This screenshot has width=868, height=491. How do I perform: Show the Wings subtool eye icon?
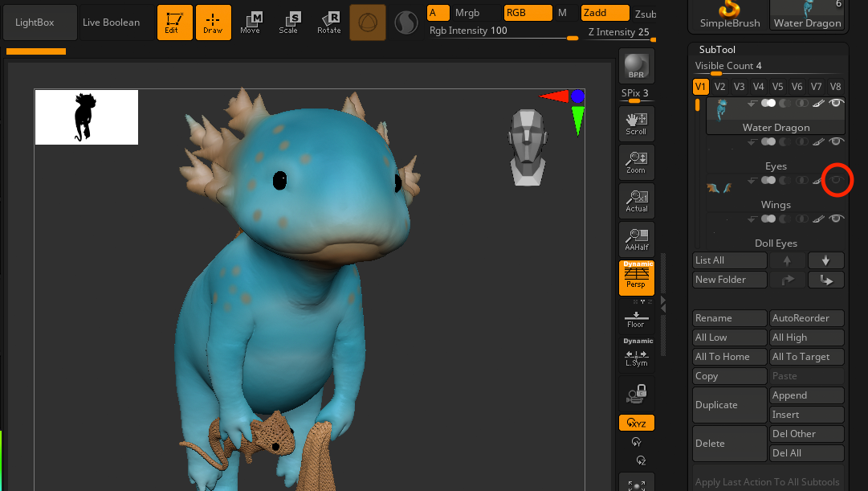click(837, 180)
